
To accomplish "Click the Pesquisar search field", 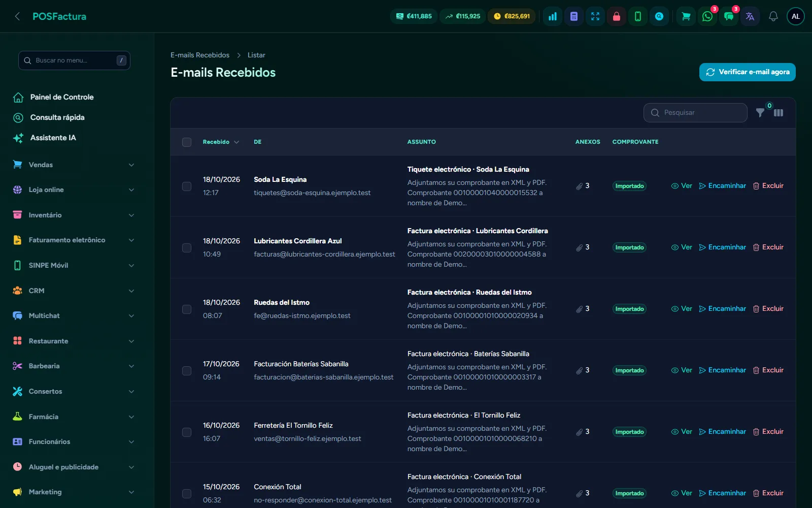I will [x=695, y=113].
